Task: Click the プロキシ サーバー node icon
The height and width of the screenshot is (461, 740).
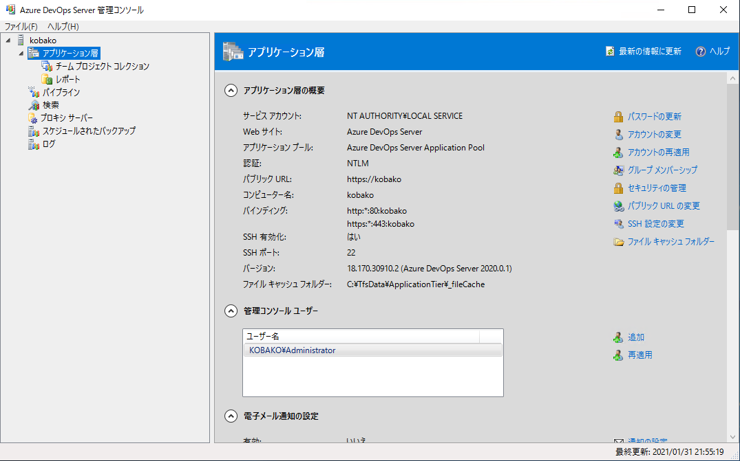Action: [x=33, y=118]
